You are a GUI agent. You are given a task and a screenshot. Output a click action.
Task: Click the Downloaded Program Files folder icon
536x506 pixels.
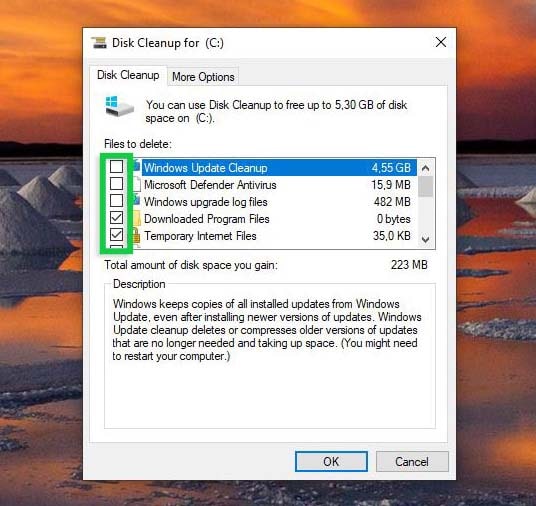[137, 218]
